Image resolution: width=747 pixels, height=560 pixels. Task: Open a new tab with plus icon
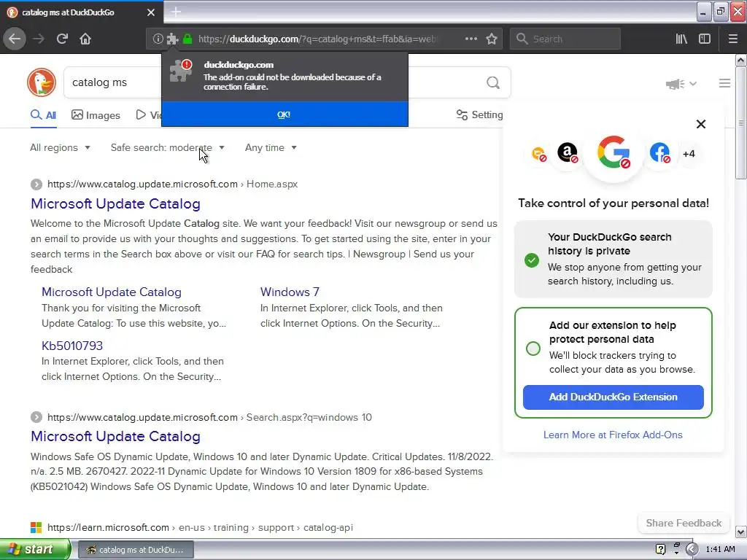(x=176, y=12)
